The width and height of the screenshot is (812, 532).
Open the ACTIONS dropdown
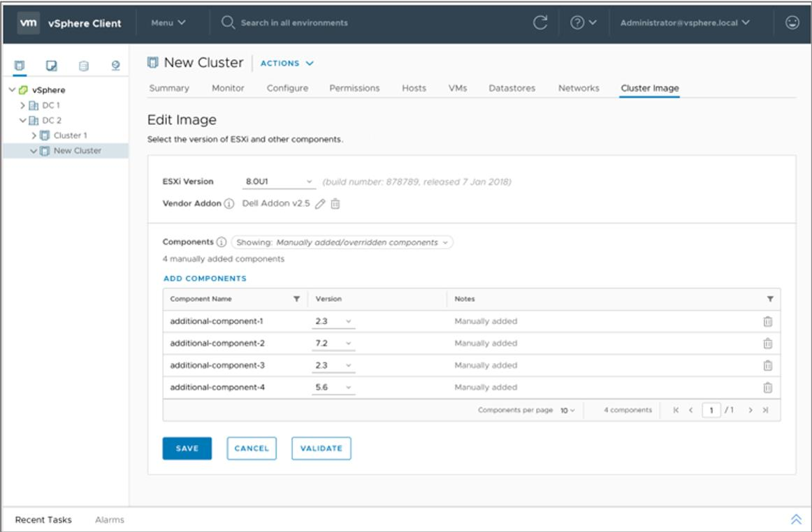click(x=287, y=63)
